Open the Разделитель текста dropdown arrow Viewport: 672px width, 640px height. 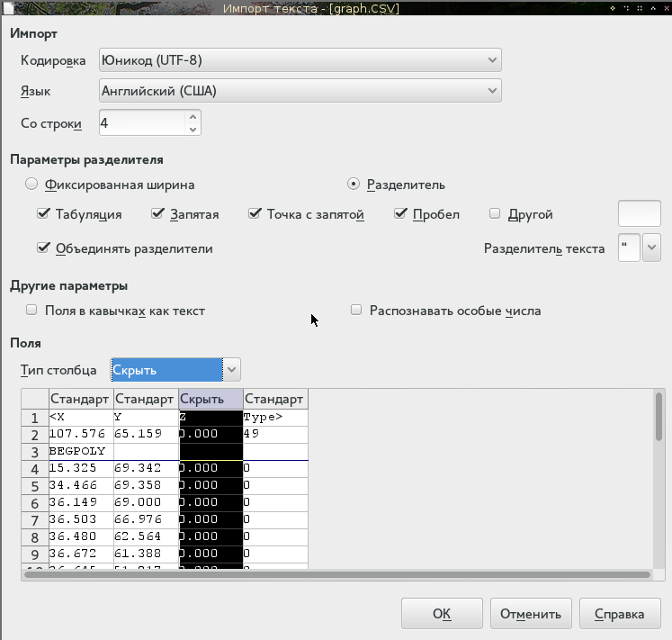pyautogui.click(x=651, y=248)
